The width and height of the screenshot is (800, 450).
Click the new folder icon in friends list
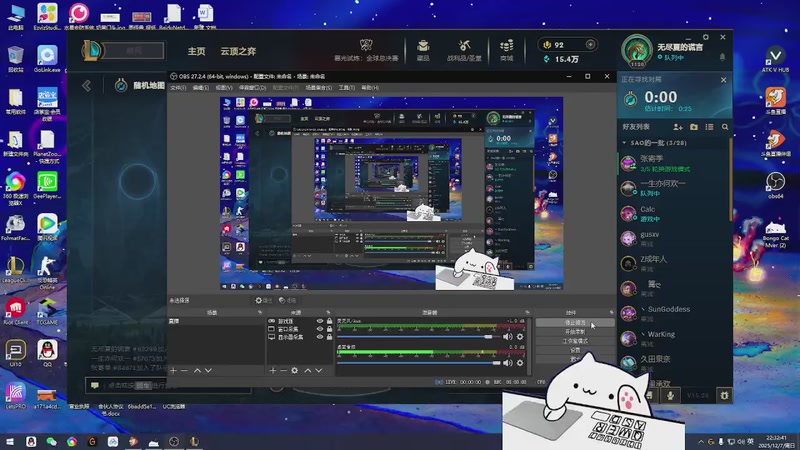(x=694, y=127)
